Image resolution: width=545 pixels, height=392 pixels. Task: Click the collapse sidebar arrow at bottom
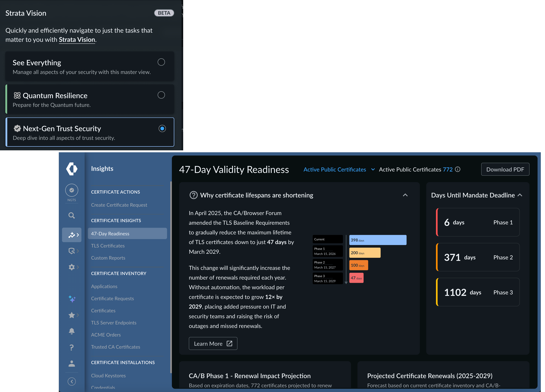click(72, 381)
